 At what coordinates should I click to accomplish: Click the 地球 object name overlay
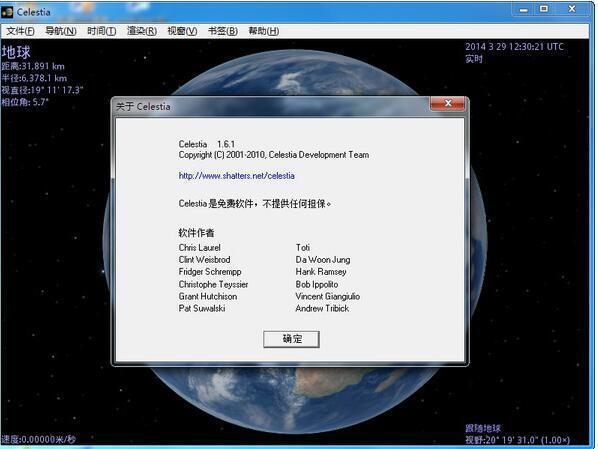pyautogui.click(x=16, y=52)
